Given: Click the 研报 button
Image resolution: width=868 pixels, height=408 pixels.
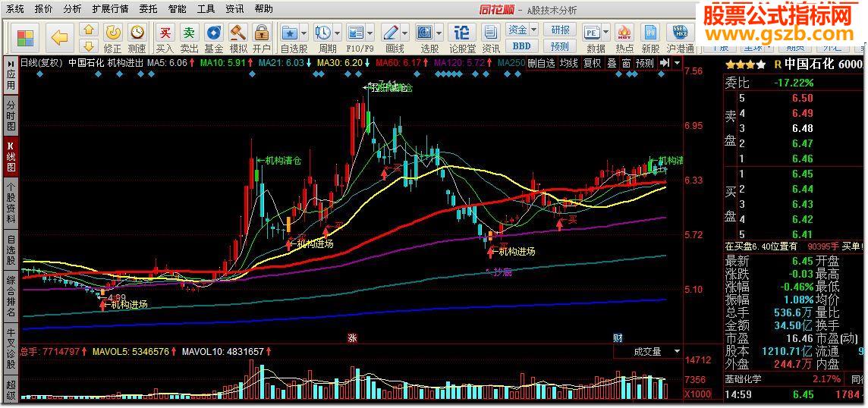Looking at the screenshot, I should pyautogui.click(x=560, y=30).
